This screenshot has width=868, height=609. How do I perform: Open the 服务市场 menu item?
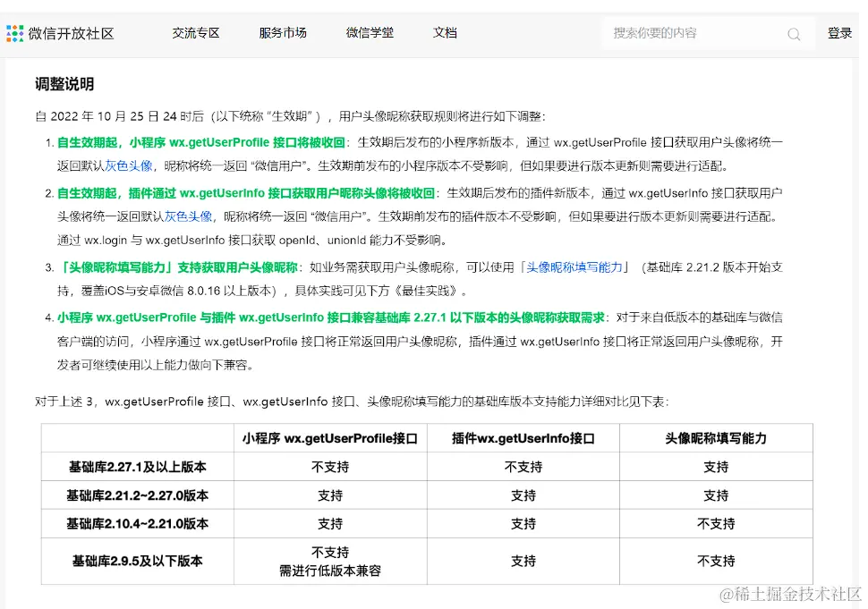(x=282, y=33)
